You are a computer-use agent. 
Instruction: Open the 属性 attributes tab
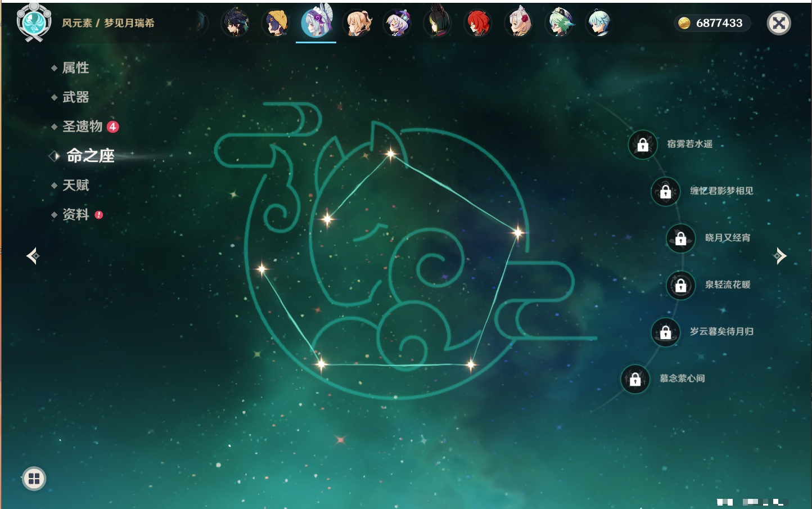click(x=75, y=68)
